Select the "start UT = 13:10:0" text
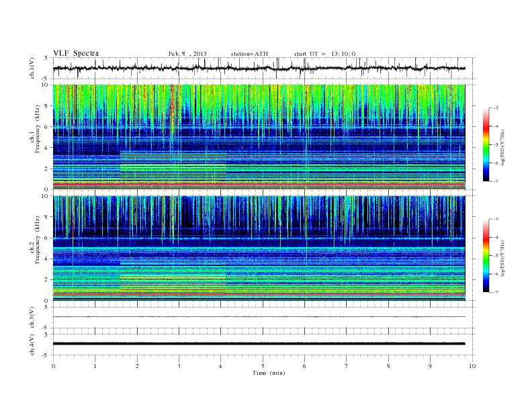532x411 pixels. (324, 54)
